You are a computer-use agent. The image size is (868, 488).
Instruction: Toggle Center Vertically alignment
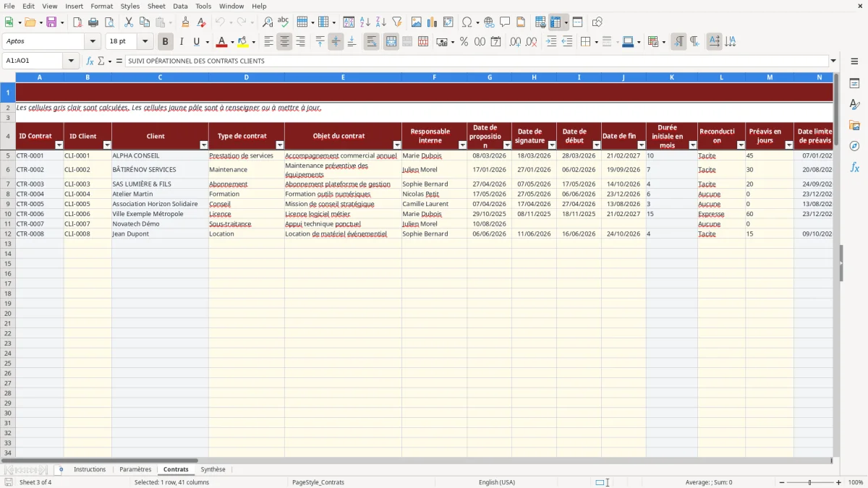point(336,42)
